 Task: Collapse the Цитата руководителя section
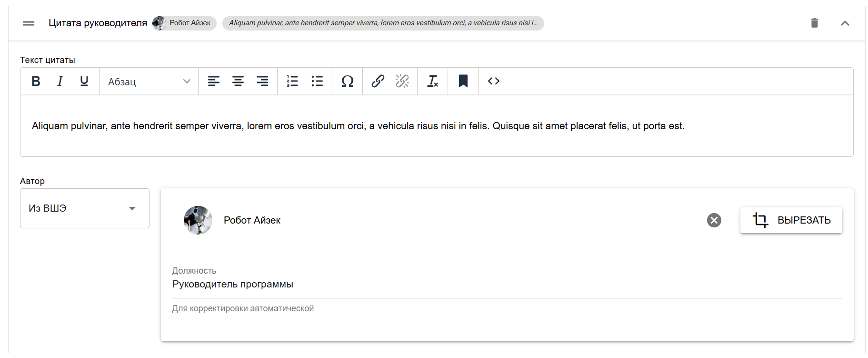845,23
